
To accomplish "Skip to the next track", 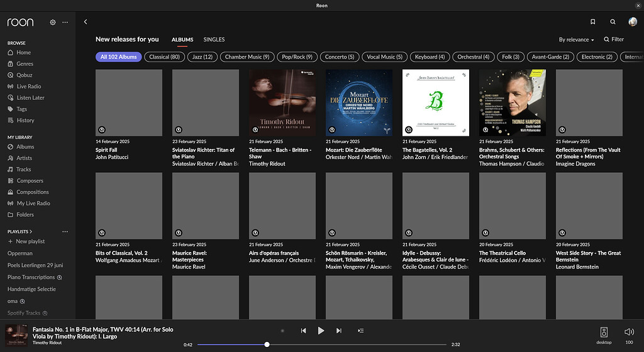I will (x=339, y=331).
